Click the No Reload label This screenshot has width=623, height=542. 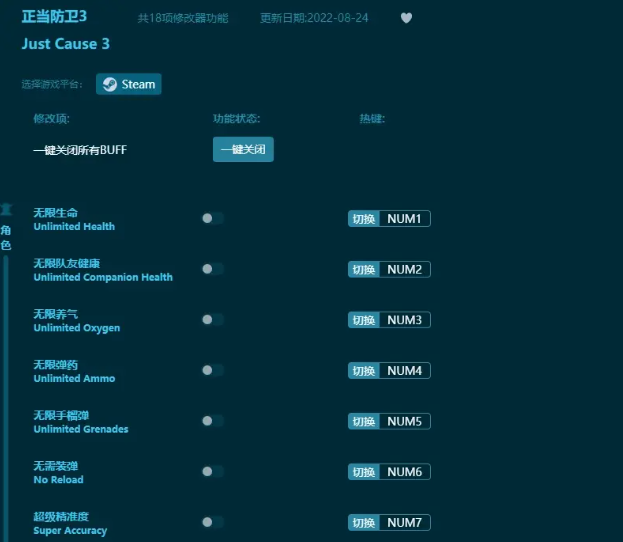click(58, 480)
